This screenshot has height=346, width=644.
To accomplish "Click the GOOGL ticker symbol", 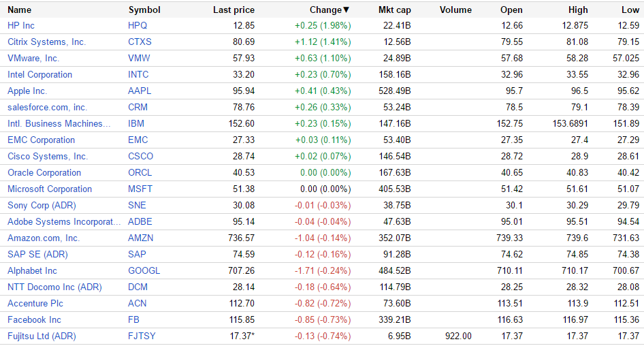I will [x=144, y=270].
